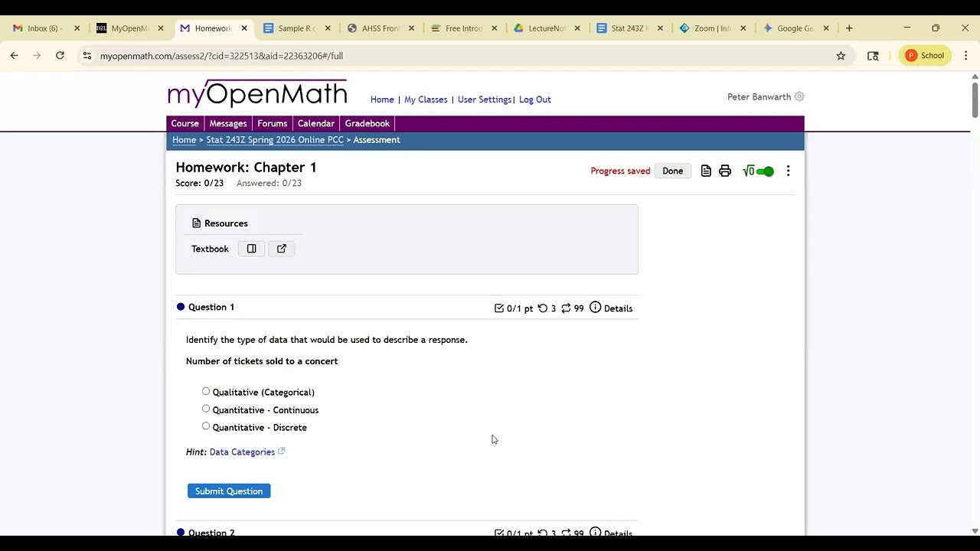Click the School profile button
The image size is (980, 551).
click(x=925, y=55)
